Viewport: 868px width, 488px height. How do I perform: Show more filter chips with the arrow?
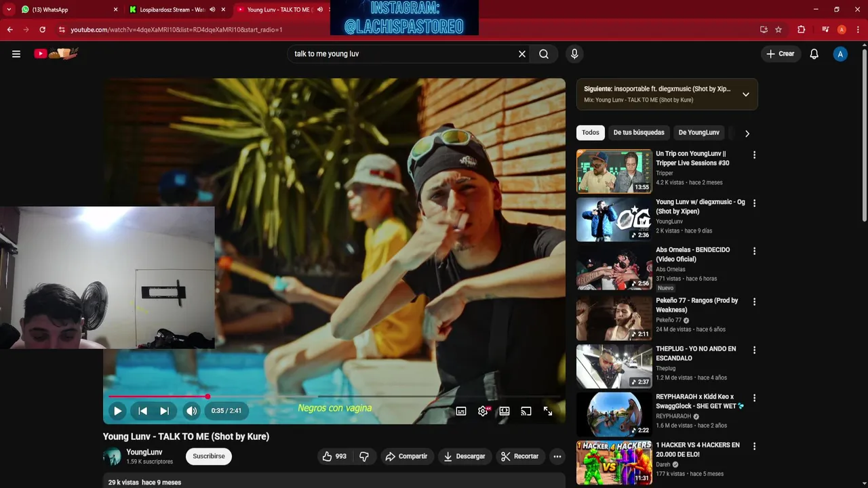click(x=747, y=134)
